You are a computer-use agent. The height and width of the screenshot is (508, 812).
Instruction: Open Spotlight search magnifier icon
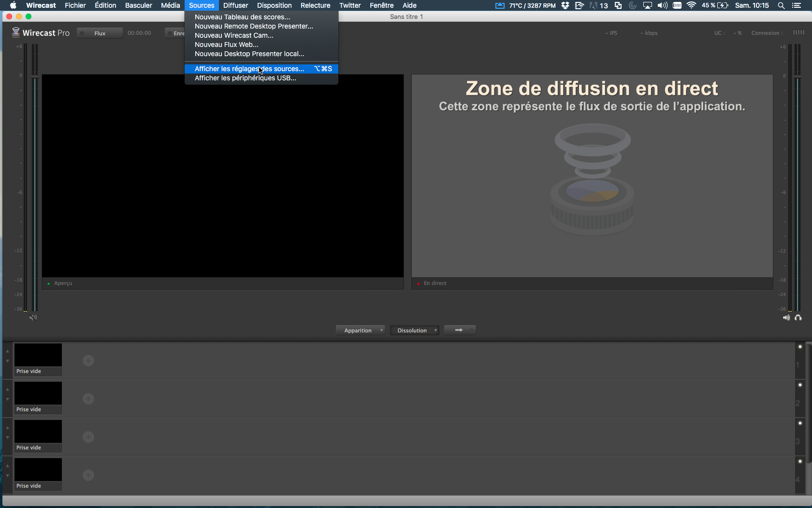click(781, 5)
